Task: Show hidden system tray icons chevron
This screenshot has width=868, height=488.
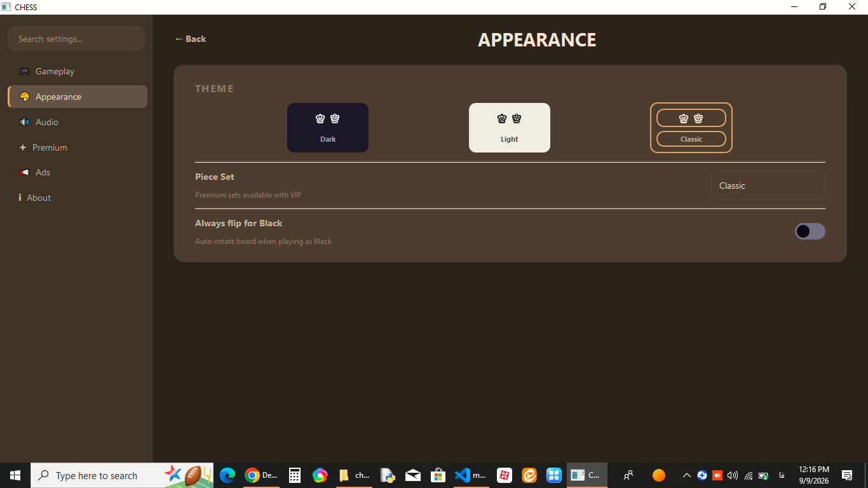Action: pos(686,475)
